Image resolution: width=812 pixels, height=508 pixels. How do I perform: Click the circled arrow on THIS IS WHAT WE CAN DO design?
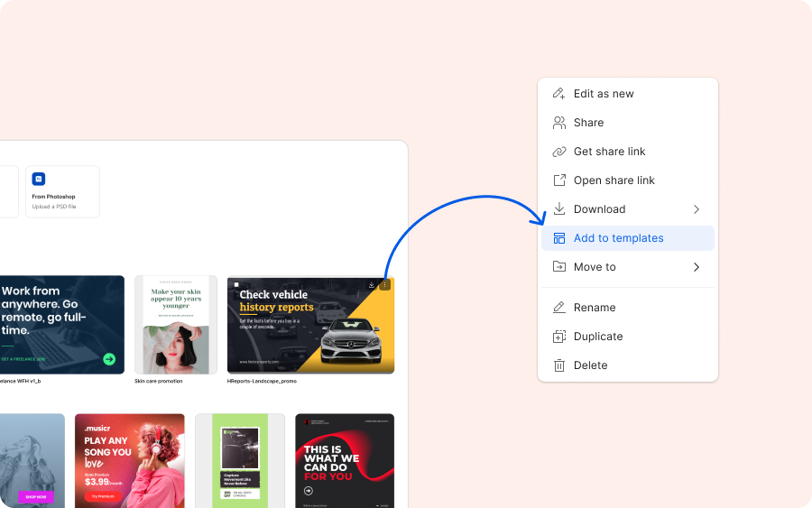pyautogui.click(x=309, y=491)
